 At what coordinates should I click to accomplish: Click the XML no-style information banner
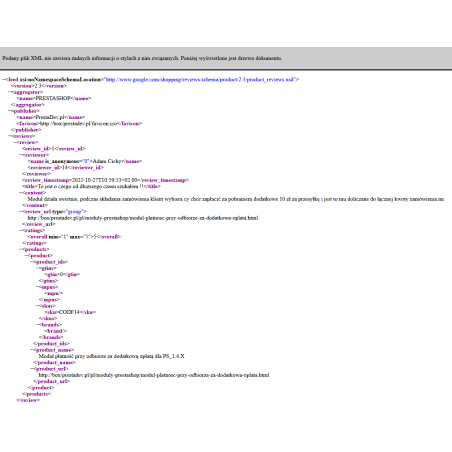coord(226,58)
